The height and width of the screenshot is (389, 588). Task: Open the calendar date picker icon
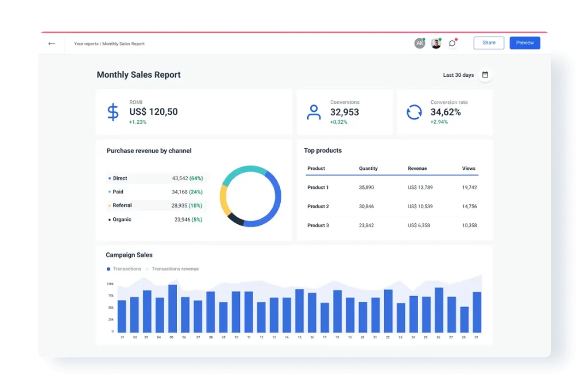[x=485, y=75]
